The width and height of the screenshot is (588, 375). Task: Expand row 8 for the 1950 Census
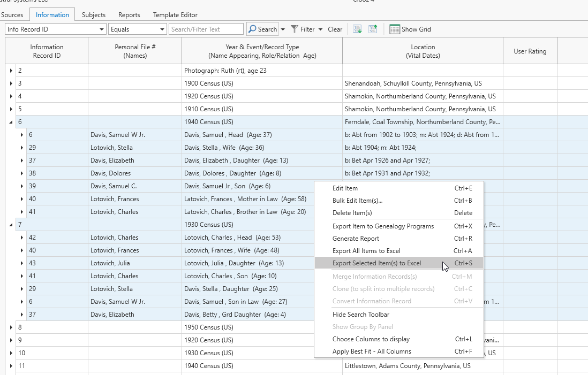(x=11, y=327)
